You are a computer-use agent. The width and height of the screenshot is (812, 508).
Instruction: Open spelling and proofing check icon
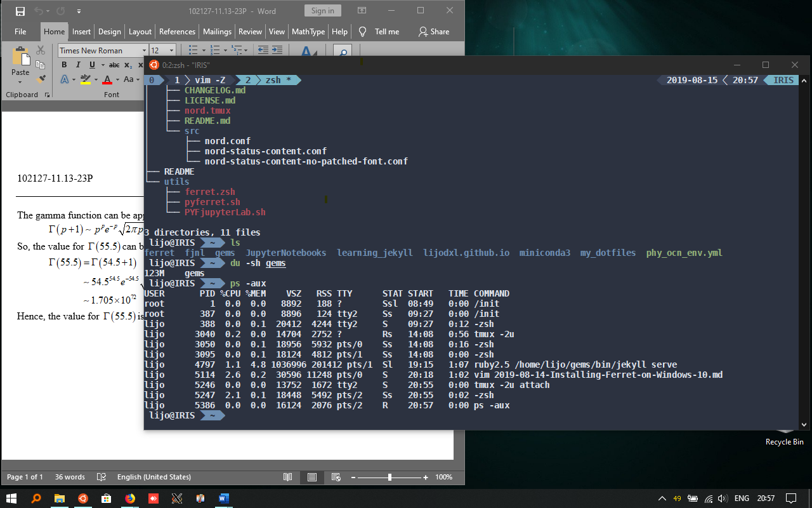pyautogui.click(x=101, y=477)
